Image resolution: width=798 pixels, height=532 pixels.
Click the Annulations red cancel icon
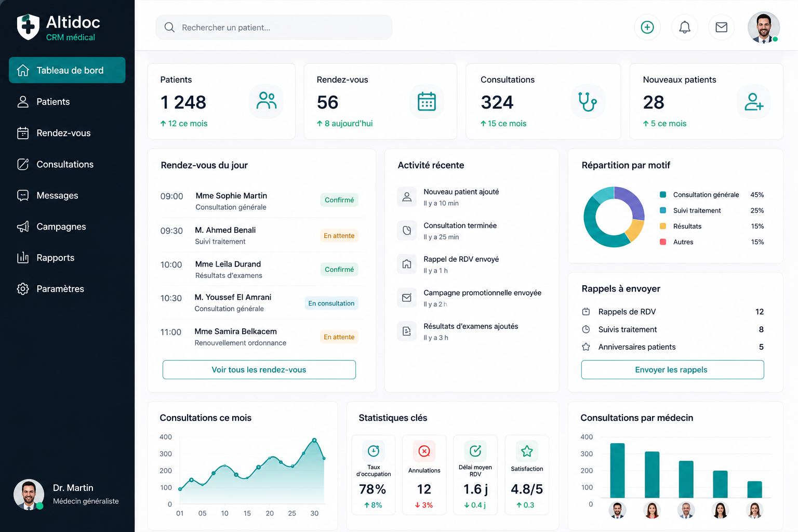pyautogui.click(x=424, y=451)
